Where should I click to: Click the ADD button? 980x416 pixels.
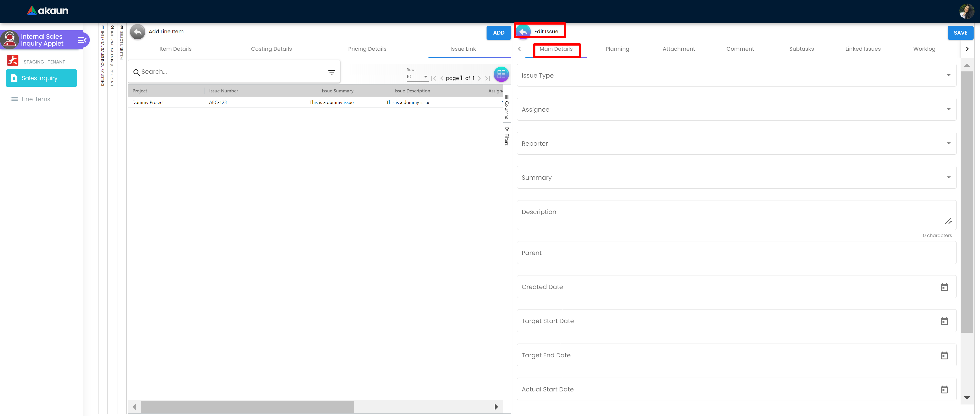498,33
